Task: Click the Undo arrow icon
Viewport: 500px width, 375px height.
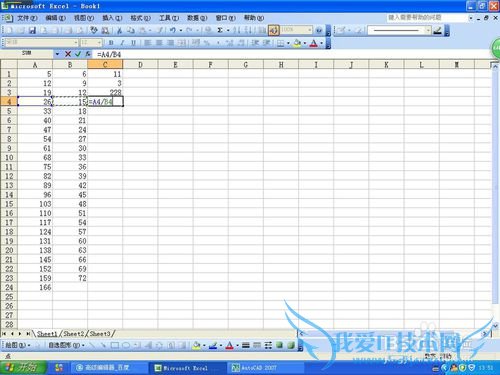Action: (x=172, y=31)
